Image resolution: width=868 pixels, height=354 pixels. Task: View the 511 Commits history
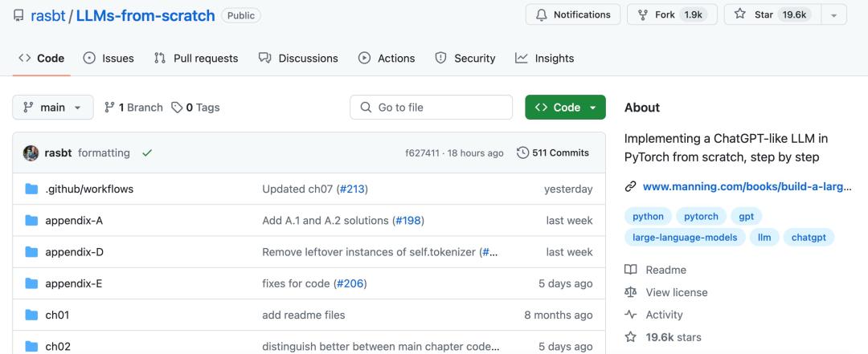(x=553, y=153)
